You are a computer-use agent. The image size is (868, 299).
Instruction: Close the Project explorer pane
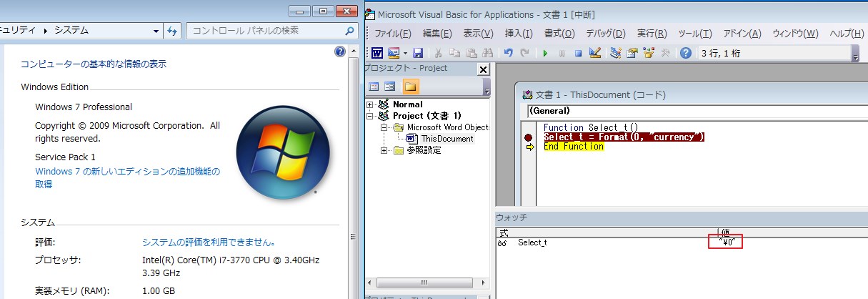[x=483, y=69]
